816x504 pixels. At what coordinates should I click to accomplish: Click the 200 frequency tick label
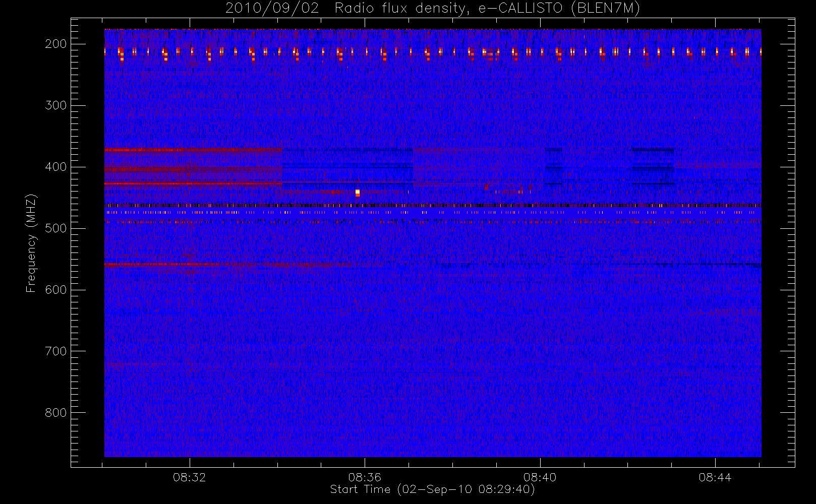[x=56, y=44]
